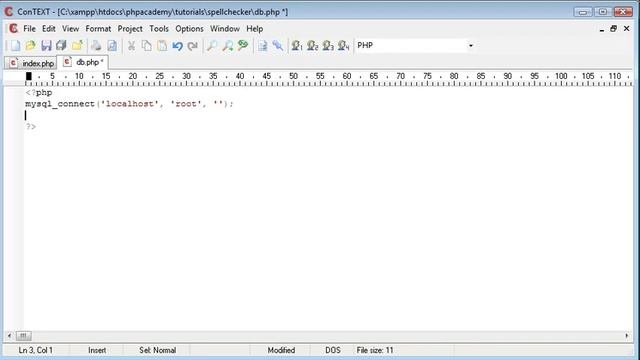Viewport: 640px width, 360px height.
Task: Create a new file with toolbar icon
Action: pos(15,45)
